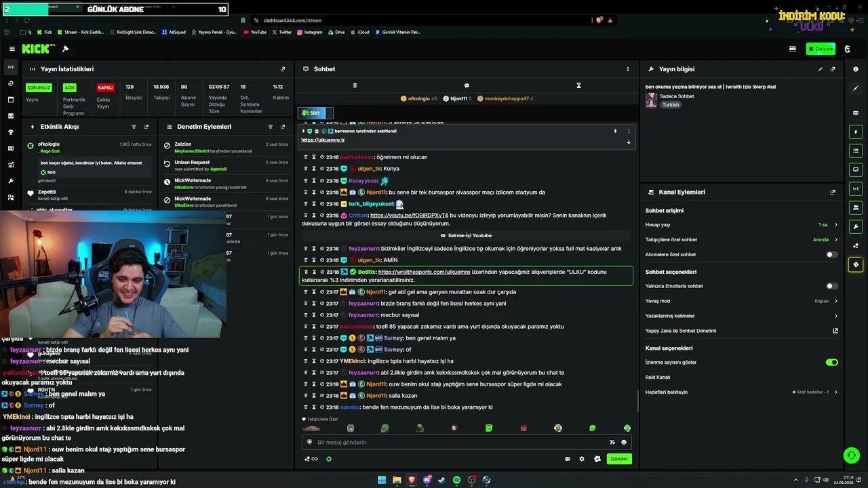868x488 pixels.
Task: Toggle the stream stats panel in right sidebar
Action: click(856, 188)
